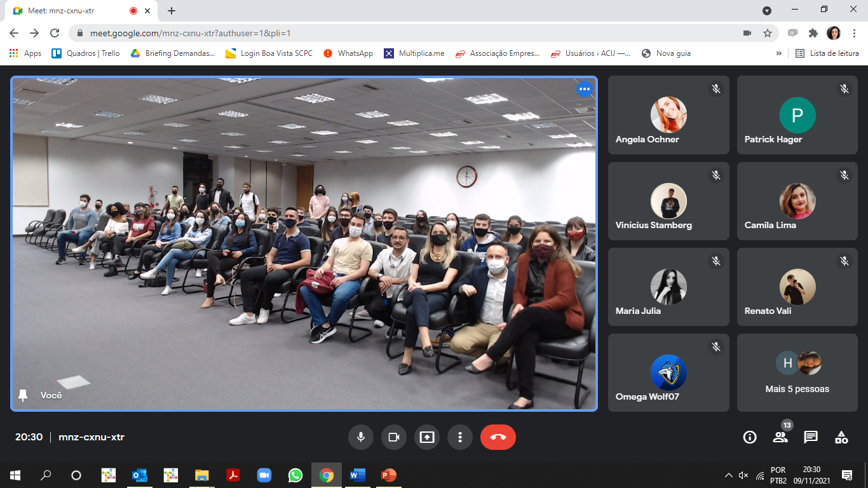Image resolution: width=868 pixels, height=488 pixels.
Task: Show everyone participants panel
Action: [780, 437]
